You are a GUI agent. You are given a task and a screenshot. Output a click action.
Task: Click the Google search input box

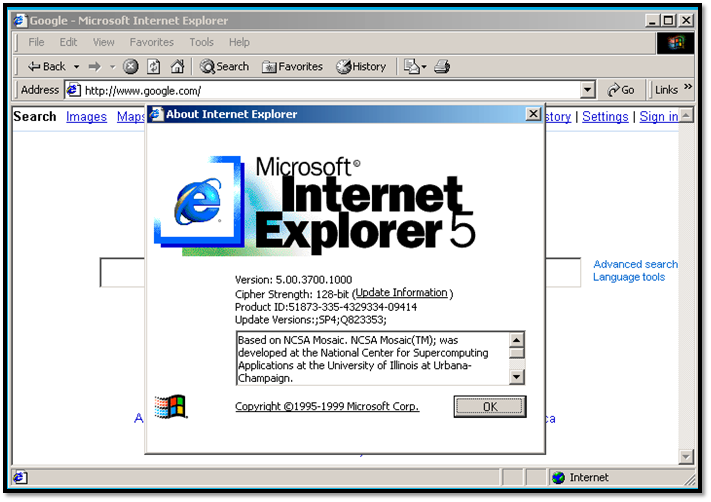[x=340, y=273]
